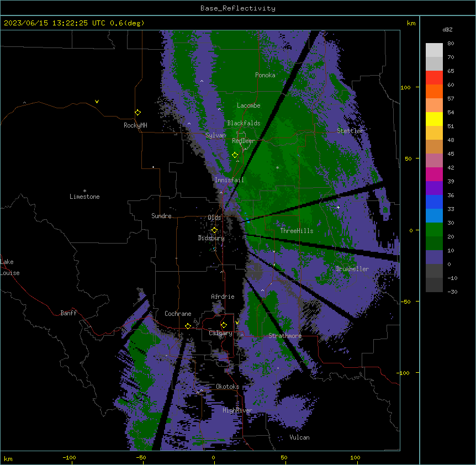Select the Olds town label
Screen dimensions: 476x465
(x=214, y=218)
